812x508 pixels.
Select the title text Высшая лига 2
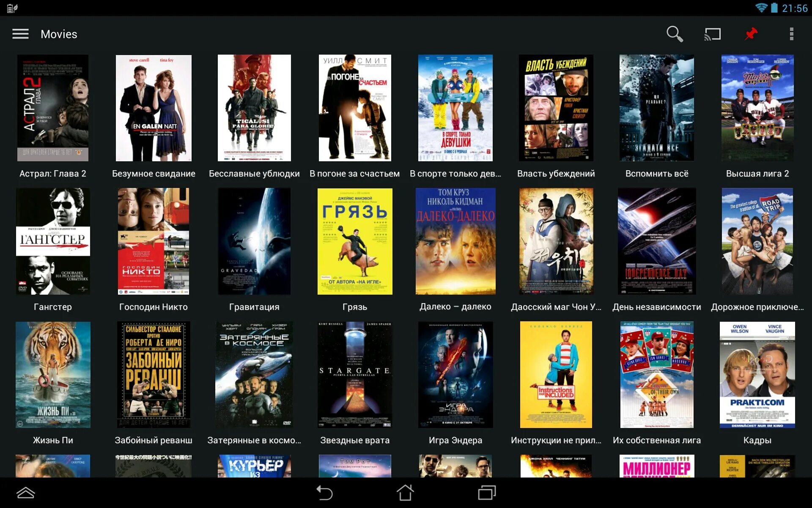757,174
